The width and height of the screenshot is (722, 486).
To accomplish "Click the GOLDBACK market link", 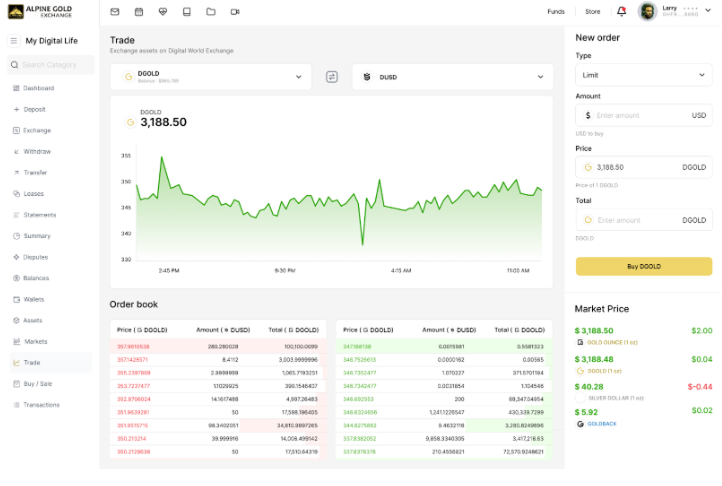I will [x=602, y=424].
